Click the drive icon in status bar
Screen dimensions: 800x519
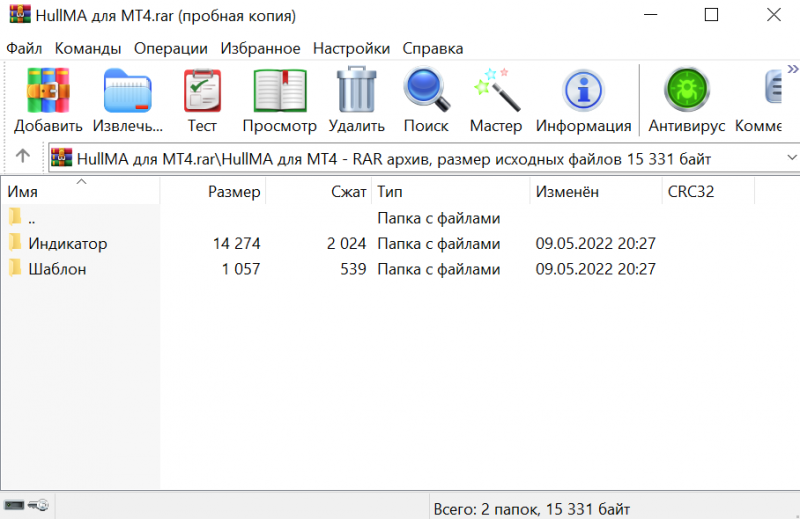click(14, 505)
